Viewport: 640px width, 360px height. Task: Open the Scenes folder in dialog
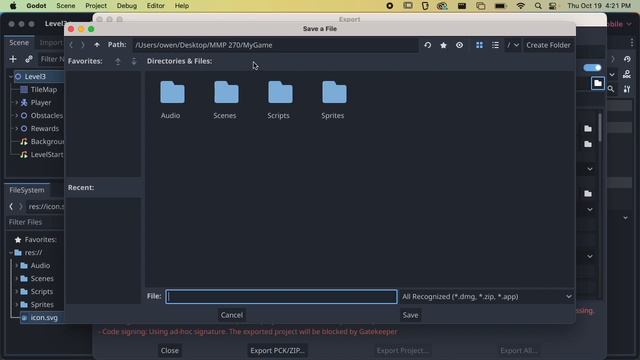pos(225,100)
